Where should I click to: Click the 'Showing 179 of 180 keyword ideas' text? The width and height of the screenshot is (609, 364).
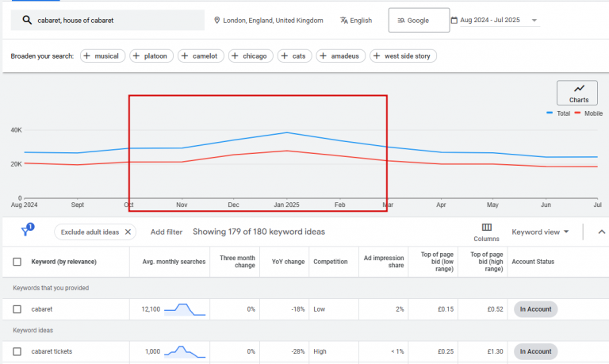pyautogui.click(x=259, y=232)
